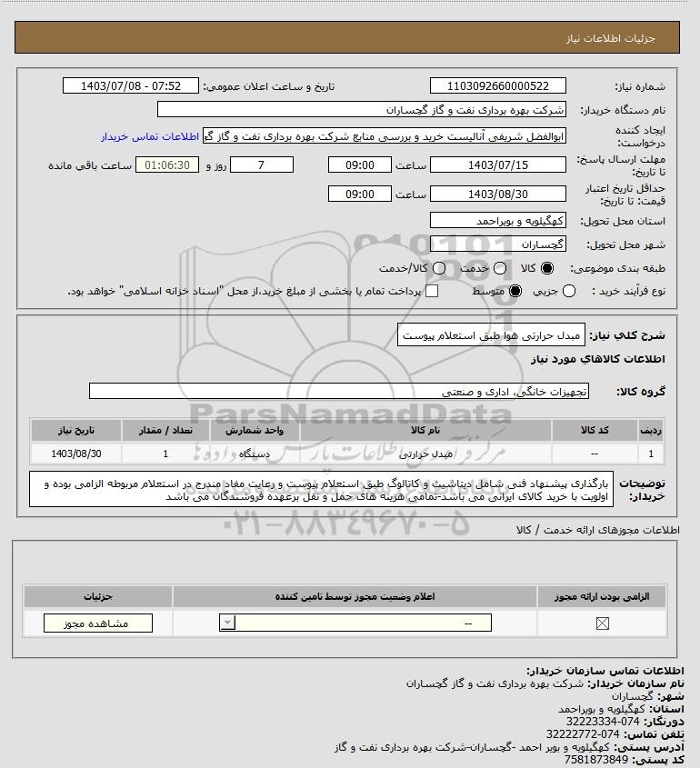Click the fax number 32223334-074

(x=603, y=722)
